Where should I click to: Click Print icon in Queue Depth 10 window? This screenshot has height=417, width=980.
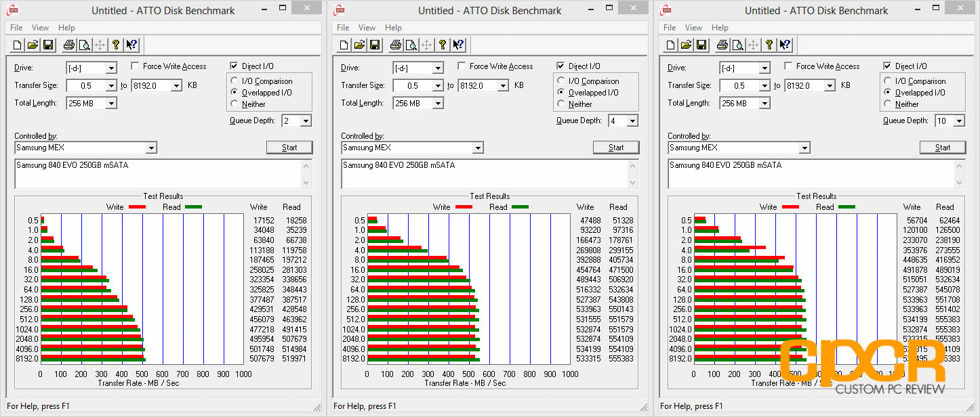click(x=722, y=45)
